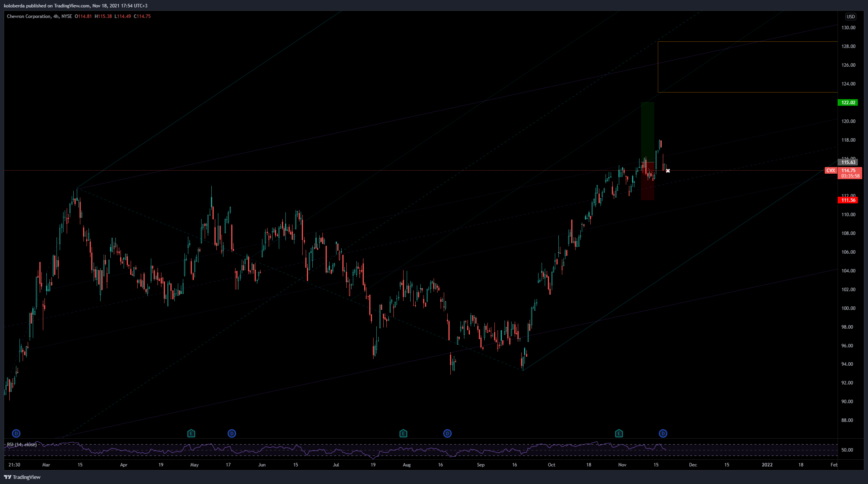Select the orange rectangle drawing's top edge
This screenshot has width=868, height=484.
coord(748,41)
